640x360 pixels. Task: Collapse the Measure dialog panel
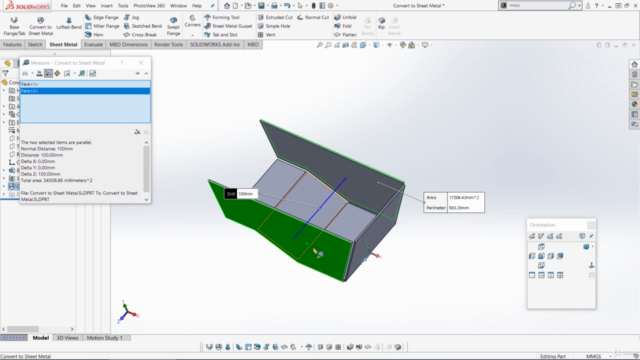[146, 73]
